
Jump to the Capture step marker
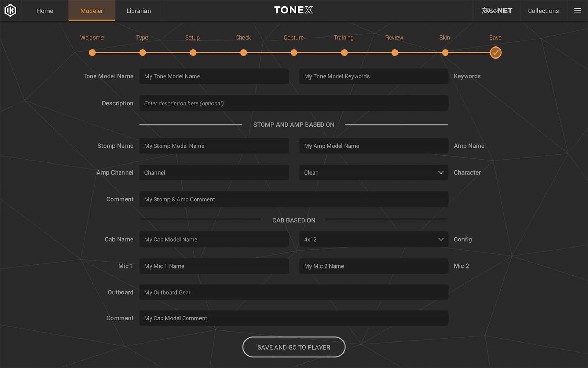click(x=294, y=53)
